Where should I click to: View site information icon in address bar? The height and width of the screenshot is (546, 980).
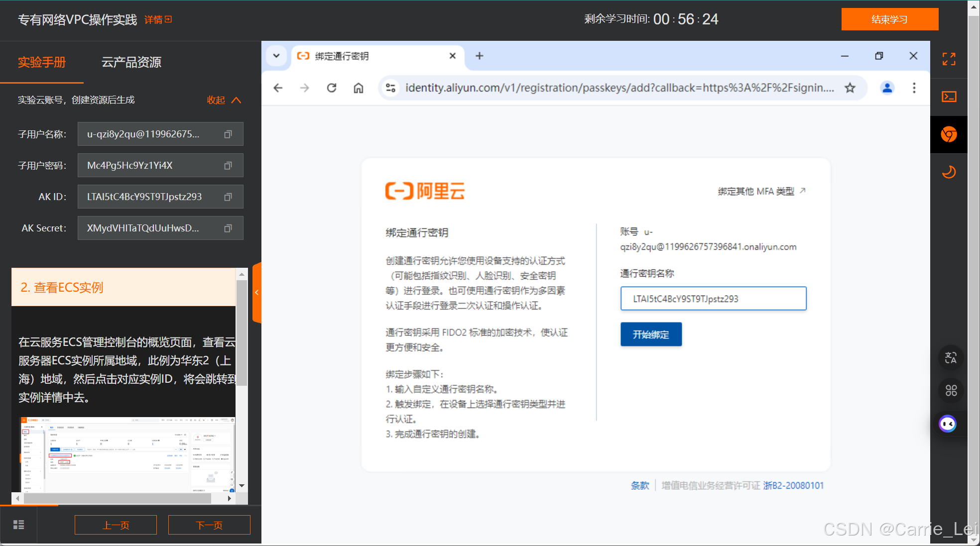[x=391, y=88]
